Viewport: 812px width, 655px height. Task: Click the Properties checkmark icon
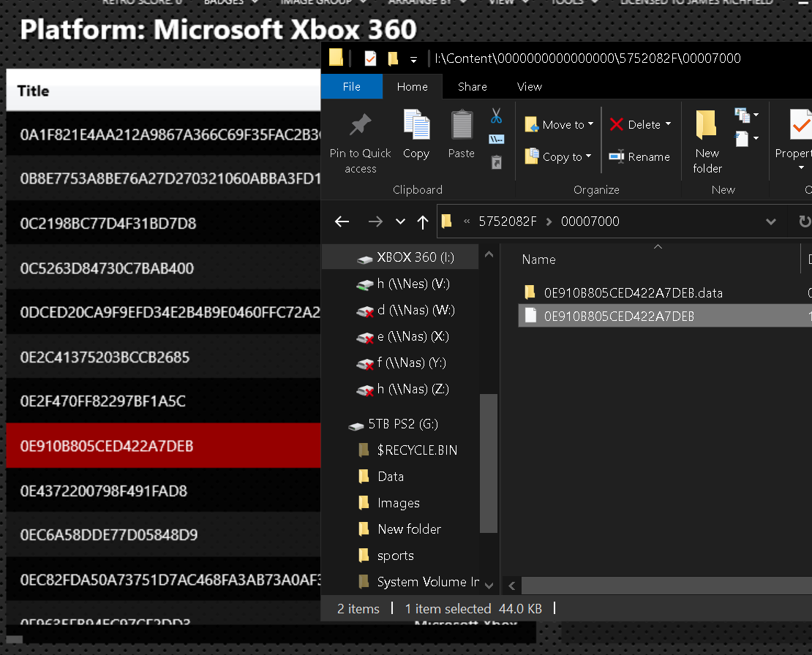click(800, 125)
